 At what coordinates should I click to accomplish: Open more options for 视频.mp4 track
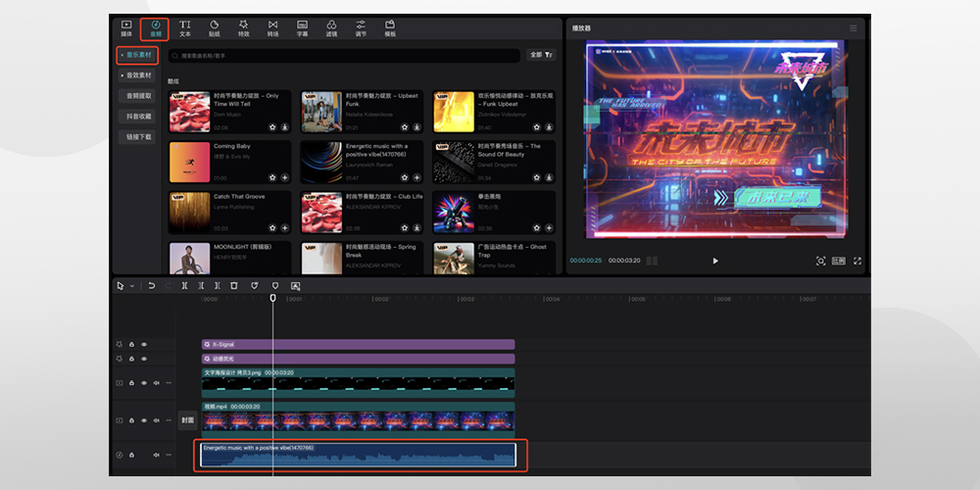tap(169, 420)
